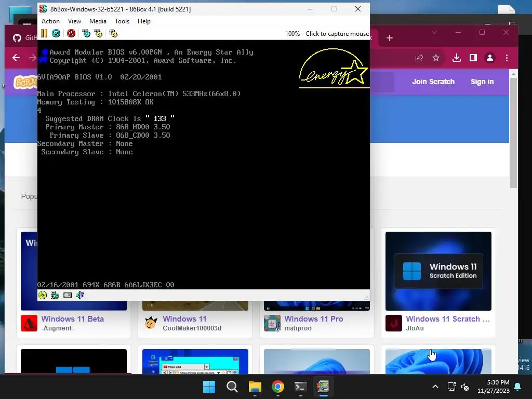The height and width of the screenshot is (399, 532).
Task: Open the Windows 11 Beta project title
Action: (73, 319)
